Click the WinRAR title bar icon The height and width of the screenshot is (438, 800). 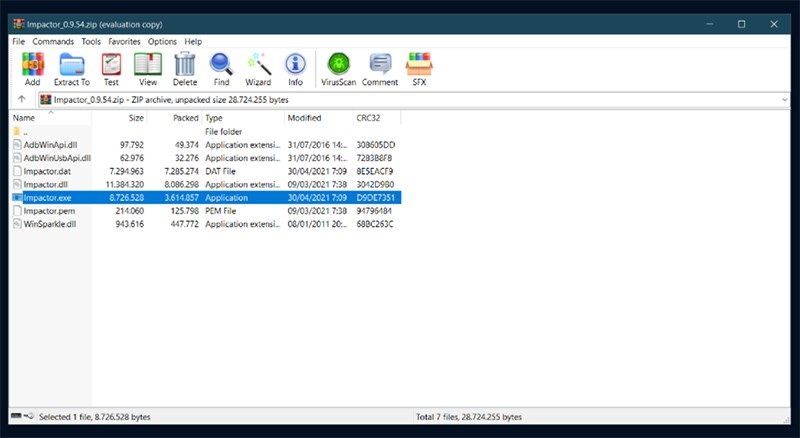tap(19, 25)
